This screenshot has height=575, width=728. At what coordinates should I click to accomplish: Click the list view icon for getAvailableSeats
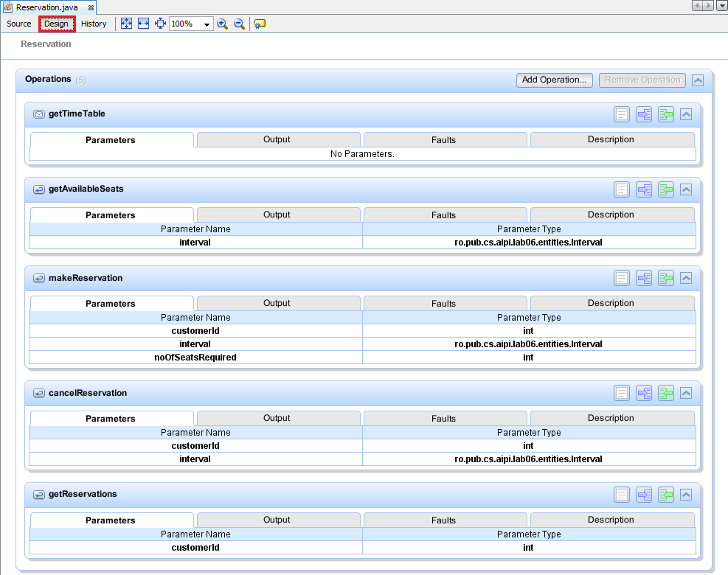tap(622, 189)
